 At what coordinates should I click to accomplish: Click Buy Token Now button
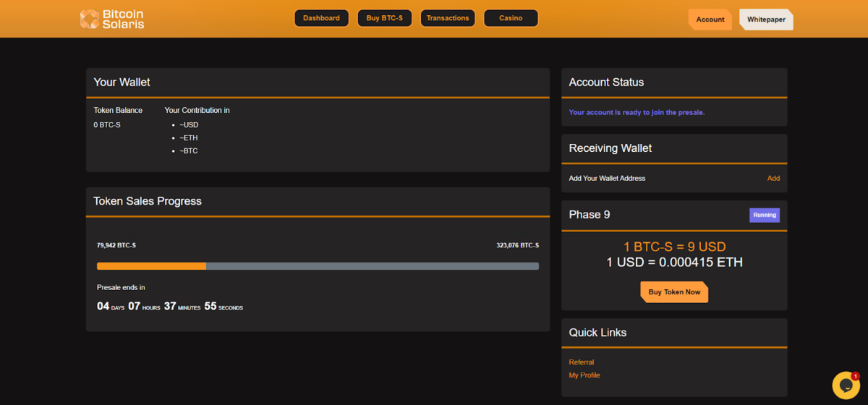pos(674,292)
